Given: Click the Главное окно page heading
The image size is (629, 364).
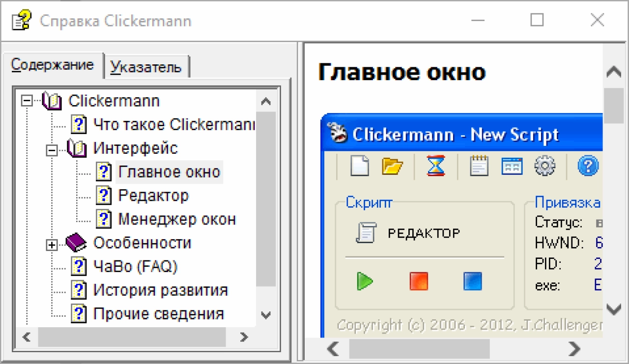Looking at the screenshot, I should point(402,72).
